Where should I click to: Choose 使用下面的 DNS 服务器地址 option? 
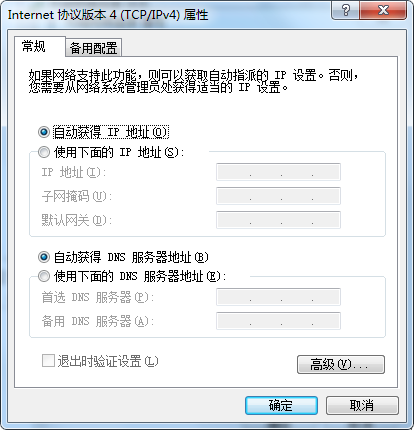44,276
